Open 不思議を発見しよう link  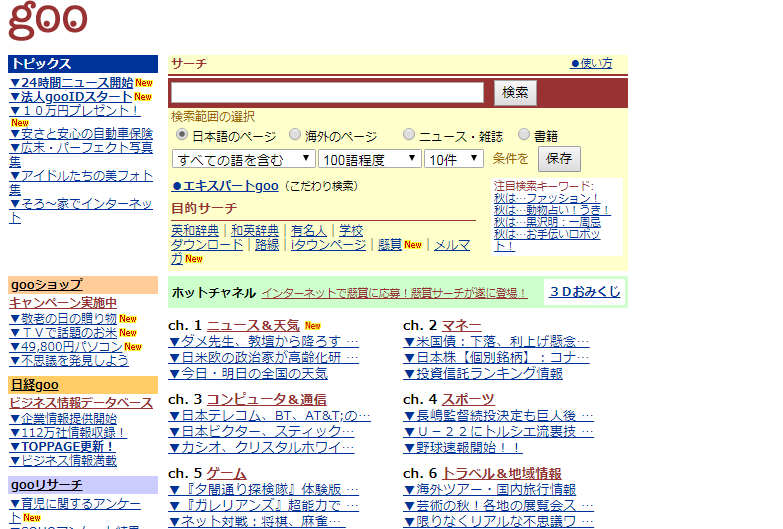click(x=69, y=360)
